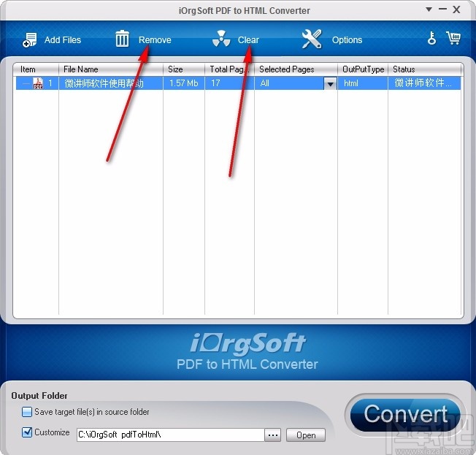
Task: Click the '1.57 Mb' size cell
Action: coord(184,83)
